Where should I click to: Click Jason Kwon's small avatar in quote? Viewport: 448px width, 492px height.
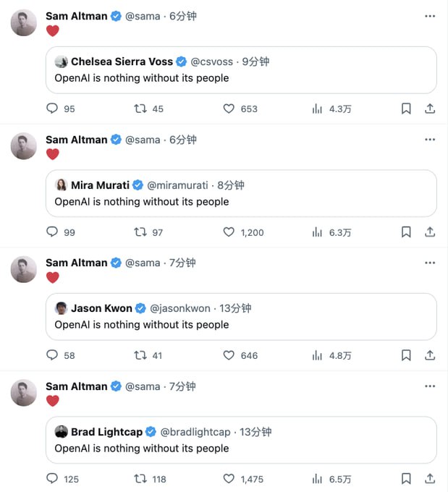(62, 308)
